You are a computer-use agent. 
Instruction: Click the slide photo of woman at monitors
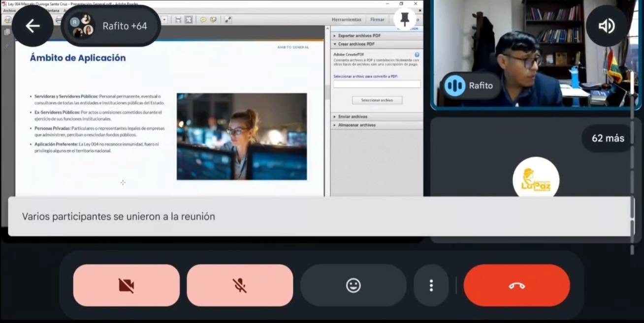242,137
